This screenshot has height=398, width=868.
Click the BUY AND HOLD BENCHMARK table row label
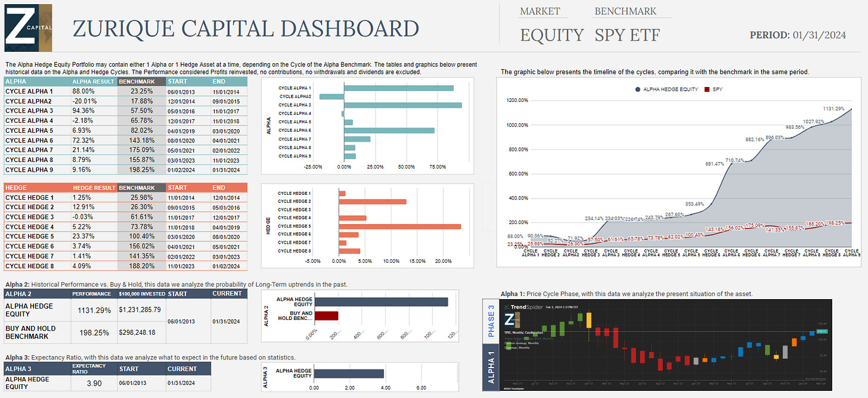click(x=30, y=332)
